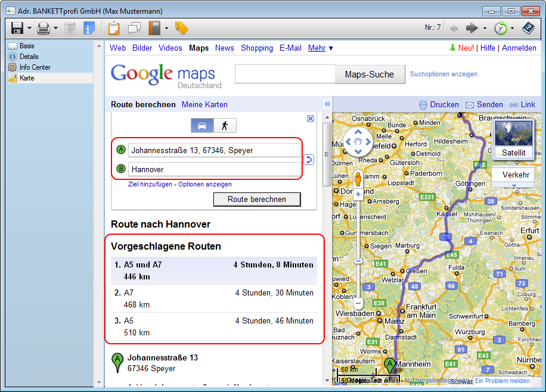Select the walking mode toggle
The width and height of the screenshot is (546, 392).
click(x=225, y=125)
